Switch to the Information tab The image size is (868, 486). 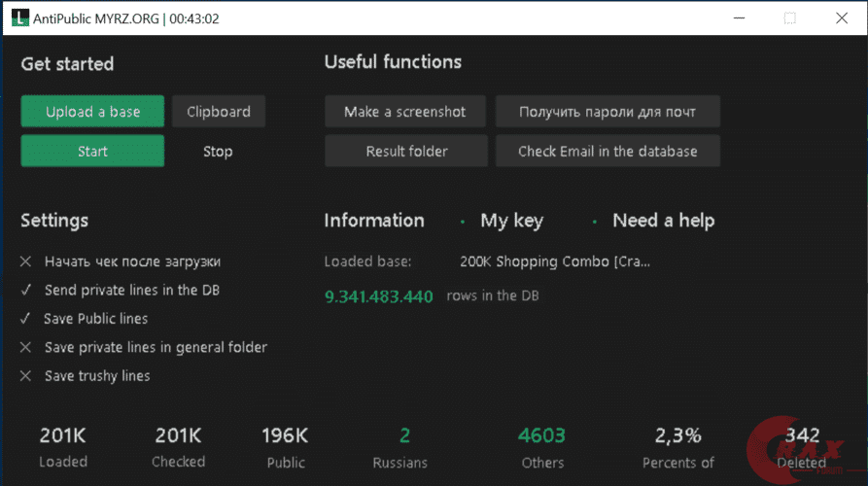point(374,221)
